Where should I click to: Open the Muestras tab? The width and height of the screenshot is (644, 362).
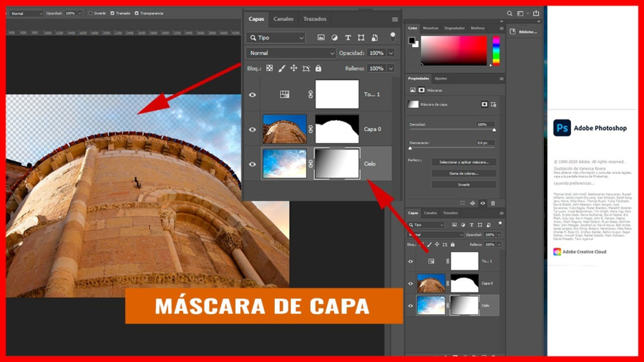[431, 28]
